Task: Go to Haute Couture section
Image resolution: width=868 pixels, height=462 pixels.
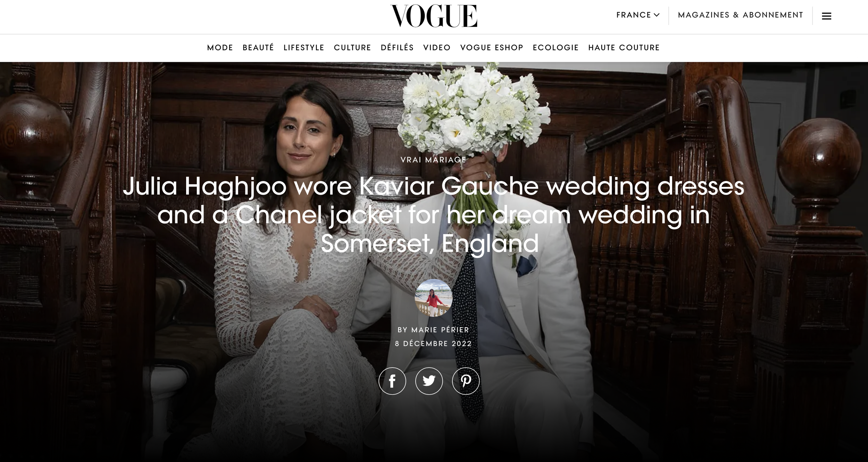Action: 624,48
